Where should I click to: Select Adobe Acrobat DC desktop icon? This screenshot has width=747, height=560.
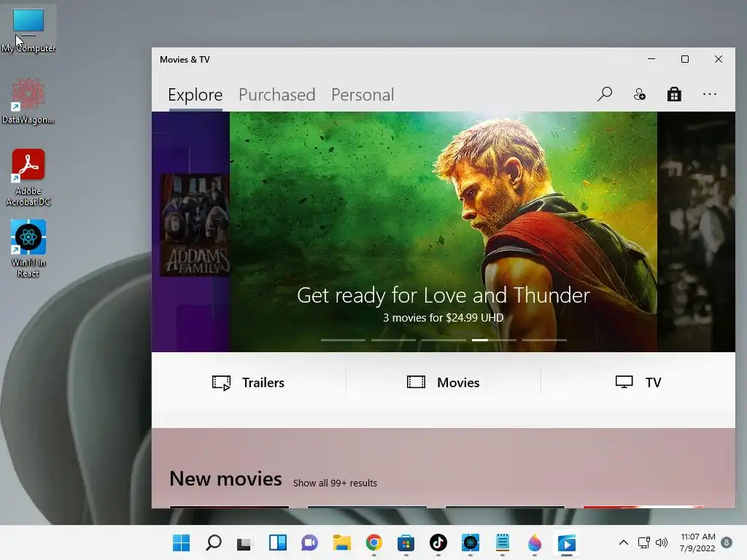28,177
